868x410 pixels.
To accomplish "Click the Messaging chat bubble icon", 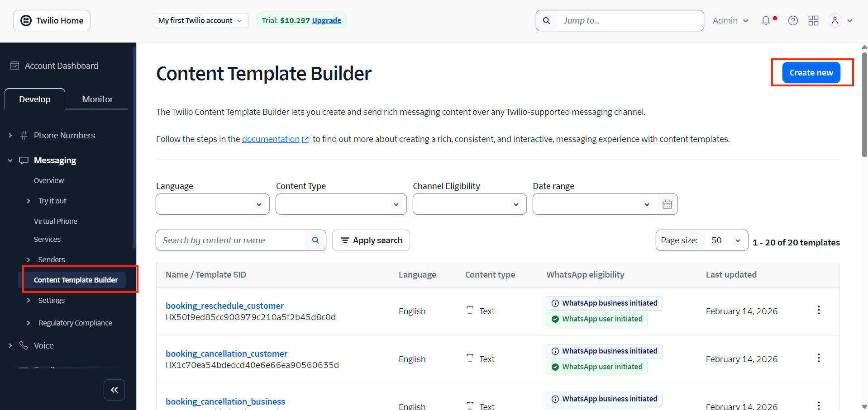I will pos(24,160).
